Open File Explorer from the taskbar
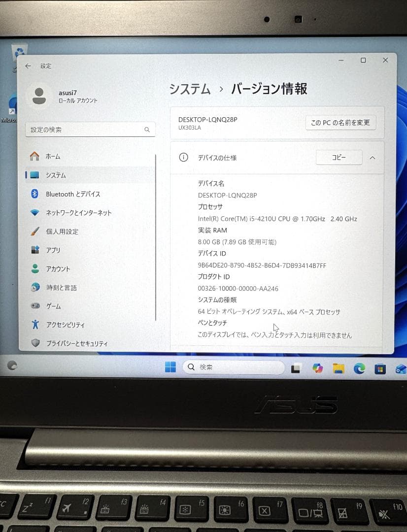The width and height of the screenshot is (407, 532). pyautogui.click(x=338, y=367)
